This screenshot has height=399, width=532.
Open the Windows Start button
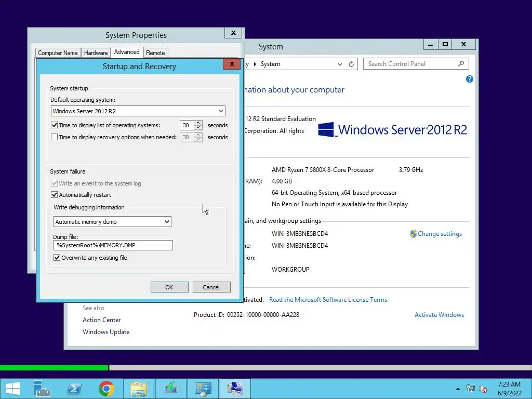[13, 389]
